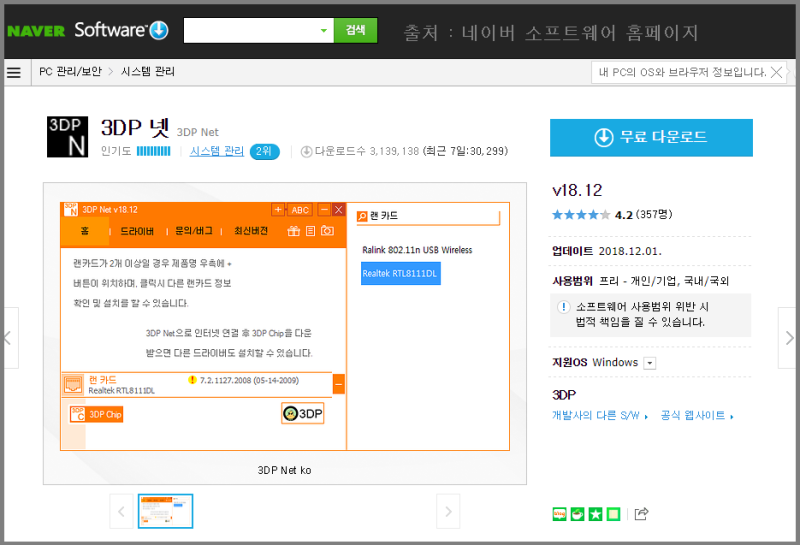Select the 드라이버 tab in 3DP Net
The image size is (800, 545).
click(x=137, y=232)
